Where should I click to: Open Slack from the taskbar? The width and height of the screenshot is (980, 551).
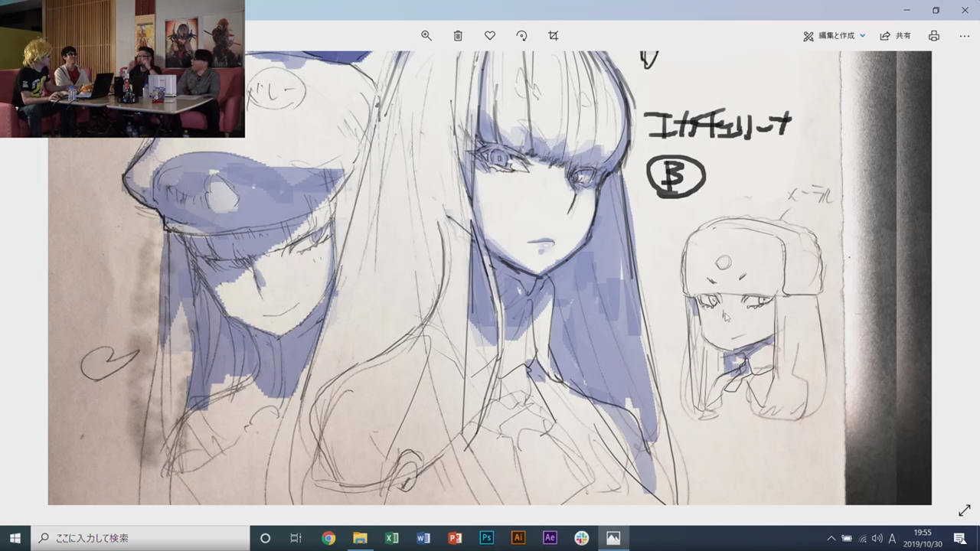pos(581,538)
